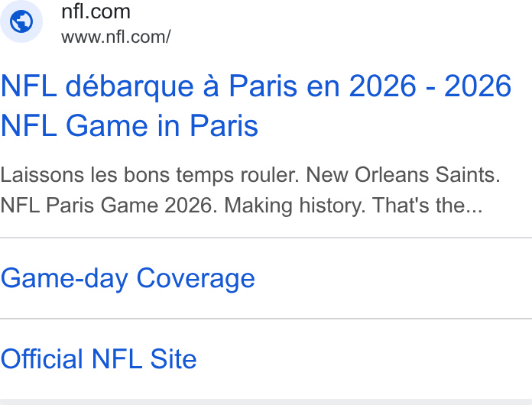Click the word "Coverage" in the sitelink
The width and height of the screenshot is (532, 405).
click(x=196, y=279)
